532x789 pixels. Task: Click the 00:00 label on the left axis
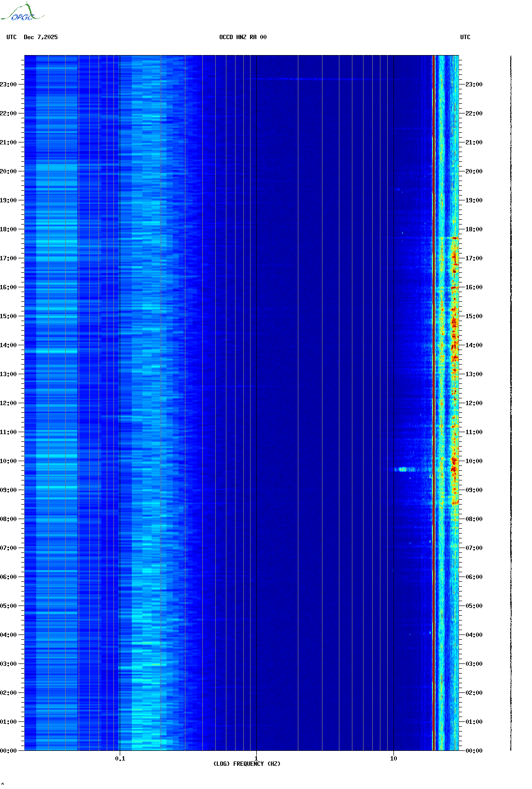(8, 751)
